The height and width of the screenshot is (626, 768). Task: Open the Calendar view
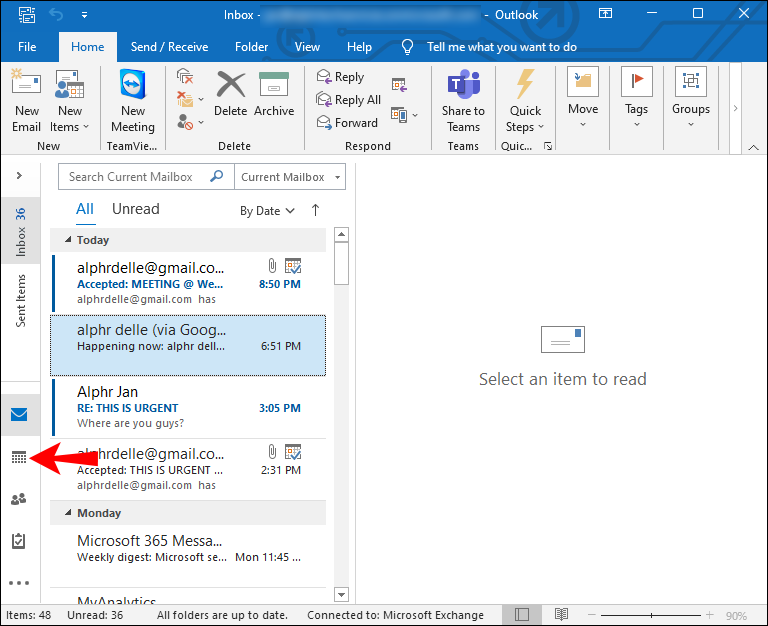19,457
